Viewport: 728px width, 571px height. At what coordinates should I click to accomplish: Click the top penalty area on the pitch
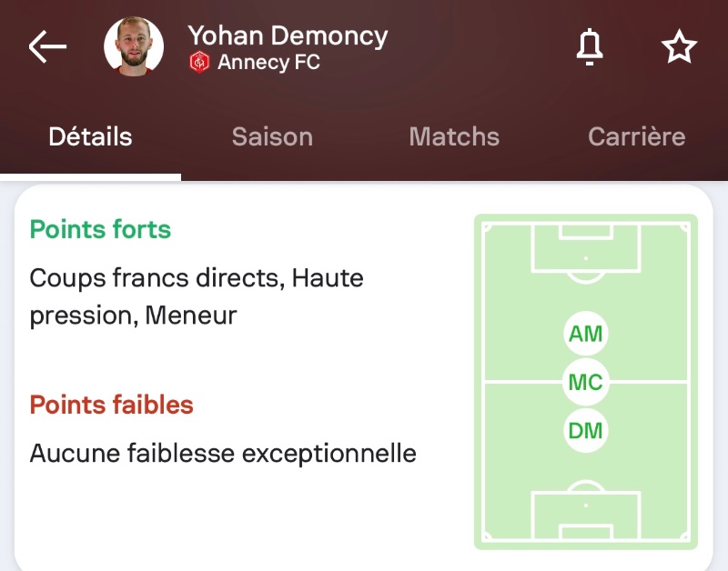(x=585, y=245)
